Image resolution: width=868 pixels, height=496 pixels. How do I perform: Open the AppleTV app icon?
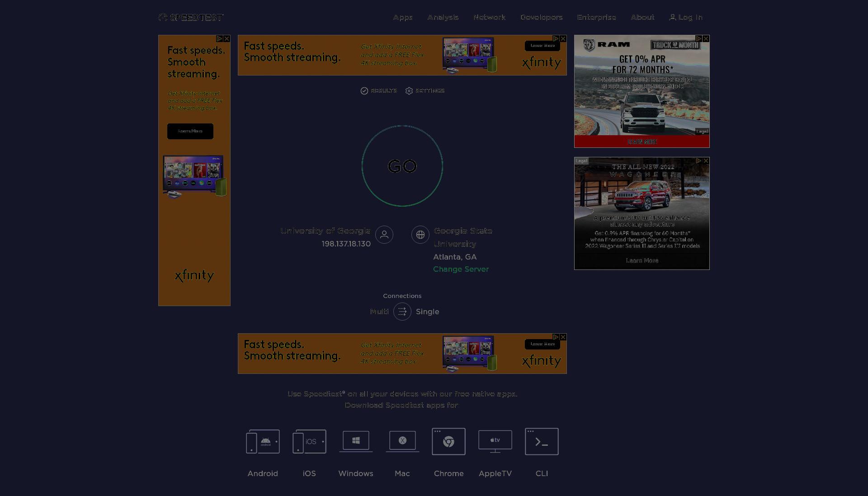pyautogui.click(x=495, y=441)
